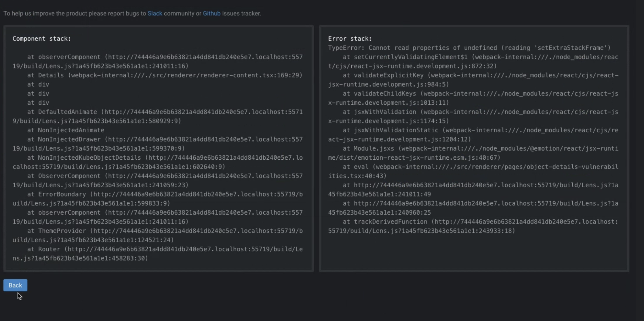Click the 'at Router' stack line

point(158,254)
